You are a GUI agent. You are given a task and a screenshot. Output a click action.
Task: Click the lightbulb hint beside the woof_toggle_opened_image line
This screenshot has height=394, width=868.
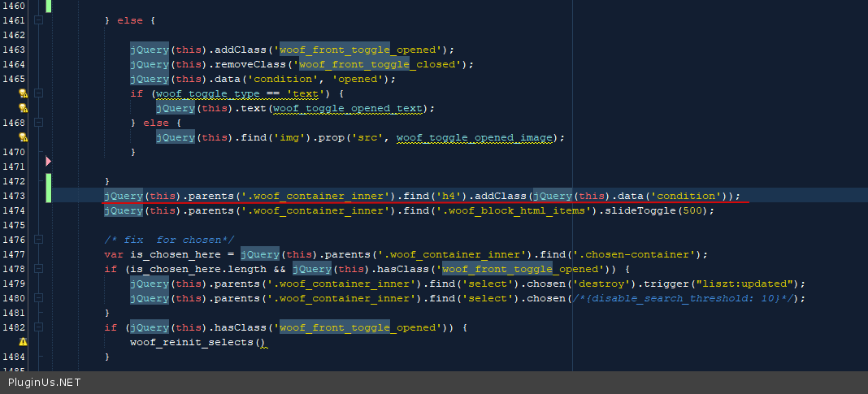[x=23, y=137]
